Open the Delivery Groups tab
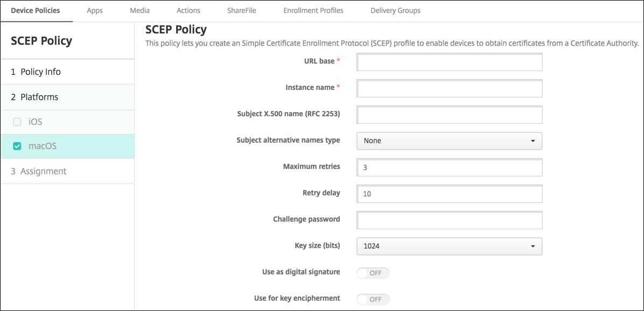Viewport: 644px width, 311px height. [x=395, y=10]
